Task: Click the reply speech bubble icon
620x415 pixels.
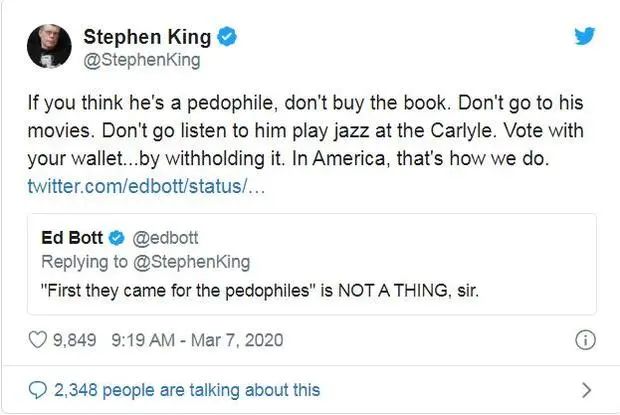Action: [37, 389]
